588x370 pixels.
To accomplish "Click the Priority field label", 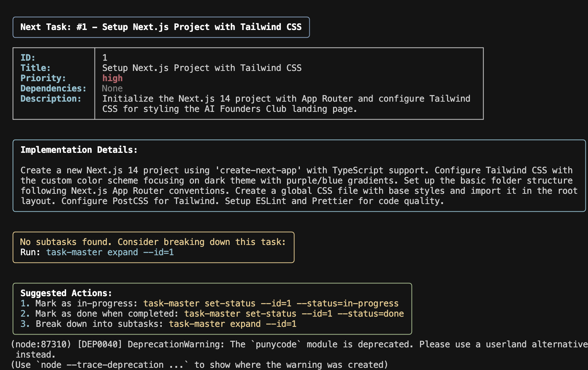I will point(42,78).
